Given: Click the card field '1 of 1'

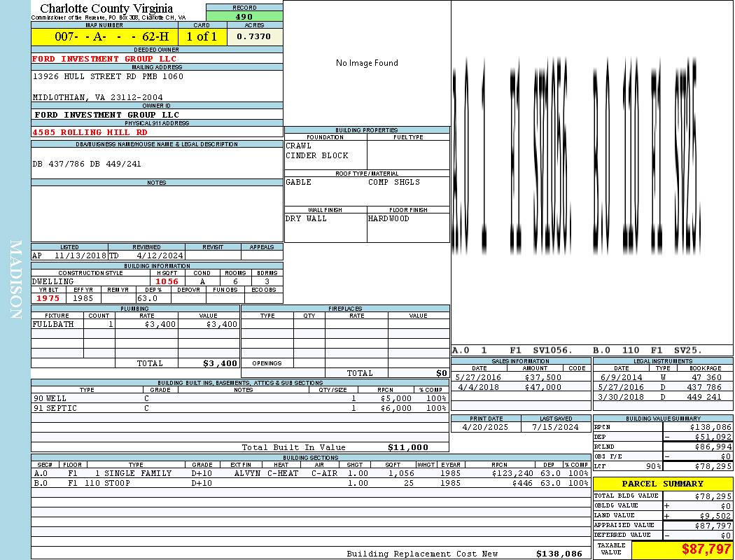Looking at the screenshot, I should click(x=202, y=36).
